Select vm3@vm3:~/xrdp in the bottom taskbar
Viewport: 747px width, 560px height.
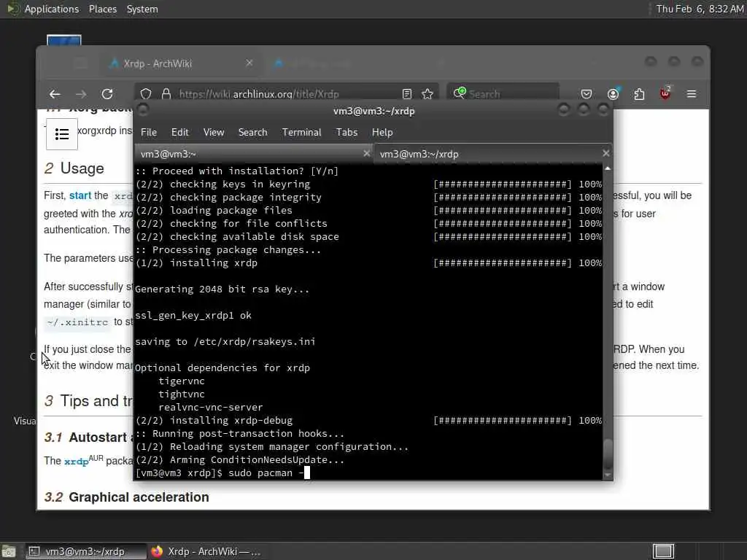coord(86,551)
